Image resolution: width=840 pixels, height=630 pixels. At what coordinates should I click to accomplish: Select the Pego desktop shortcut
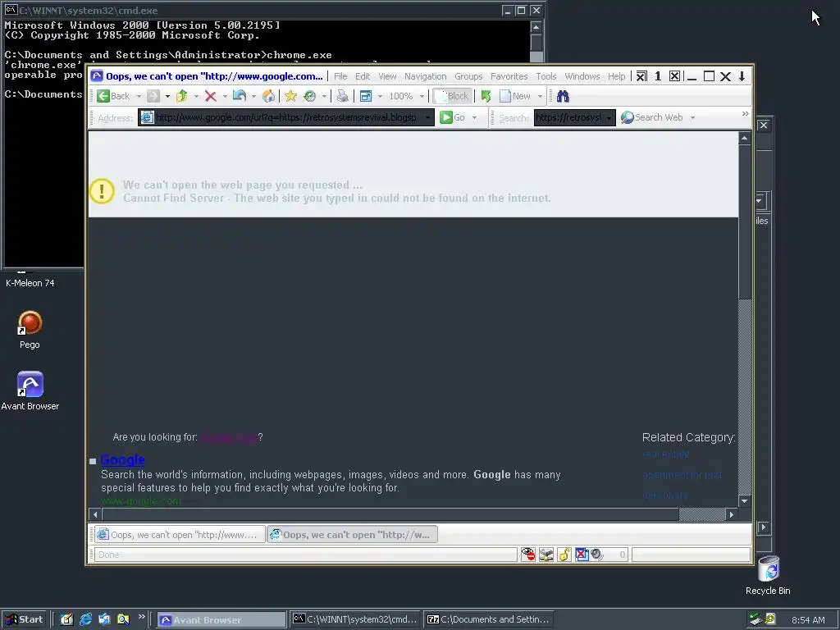(x=30, y=330)
